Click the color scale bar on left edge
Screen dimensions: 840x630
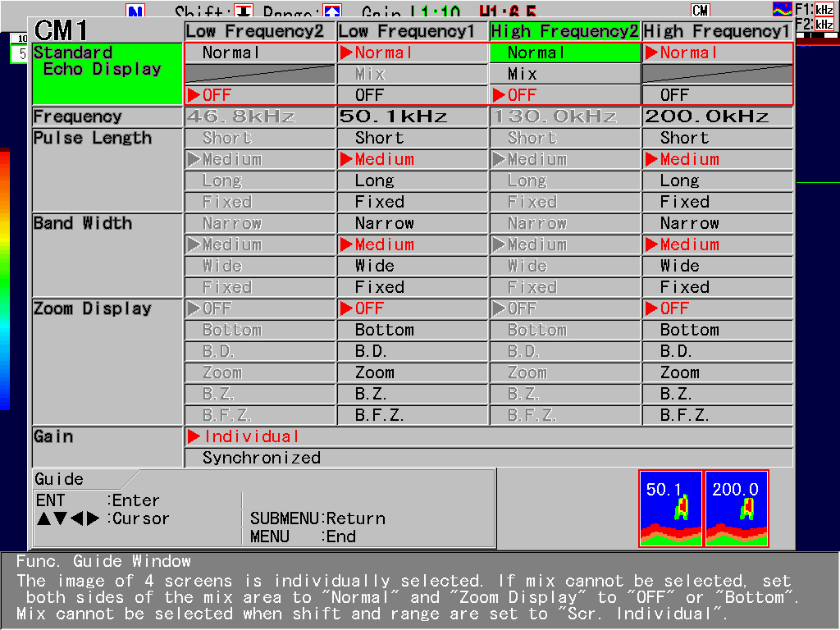point(5,279)
